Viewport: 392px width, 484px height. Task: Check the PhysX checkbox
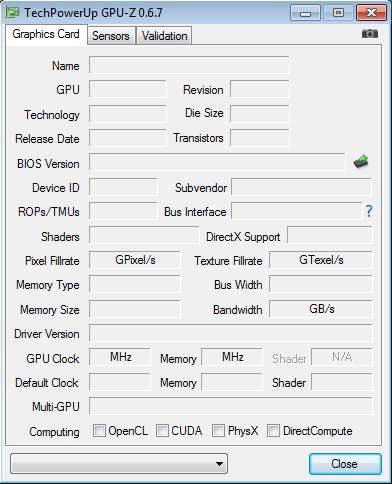218,430
